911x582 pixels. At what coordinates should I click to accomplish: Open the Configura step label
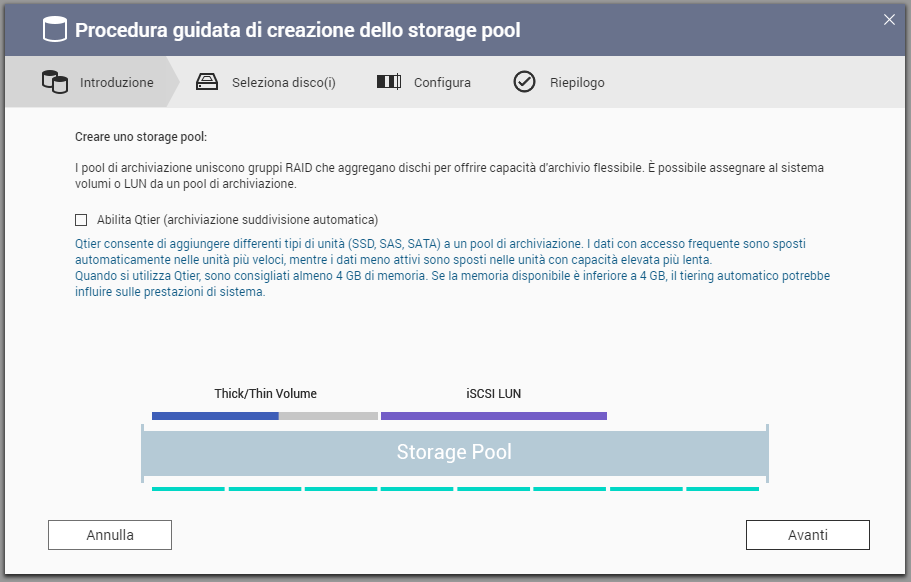pos(442,83)
